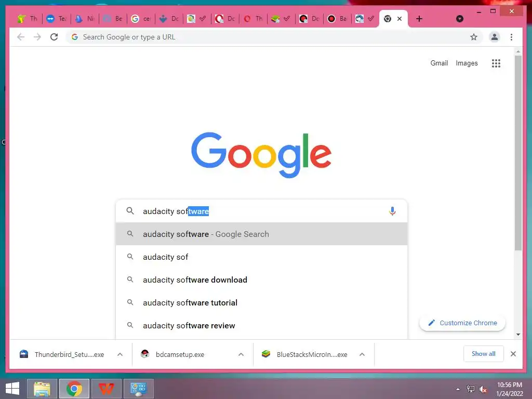The image size is (532, 399).
Task: Select suggestion 'audacity software review'
Action: point(262,325)
